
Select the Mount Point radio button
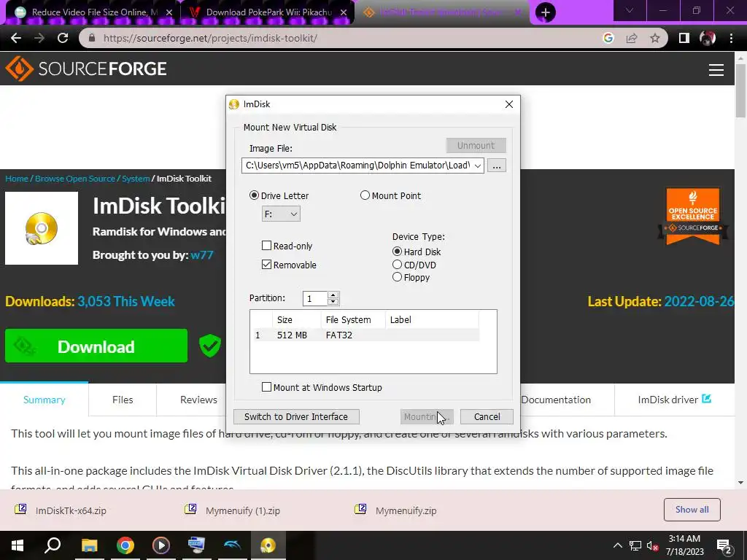365,195
